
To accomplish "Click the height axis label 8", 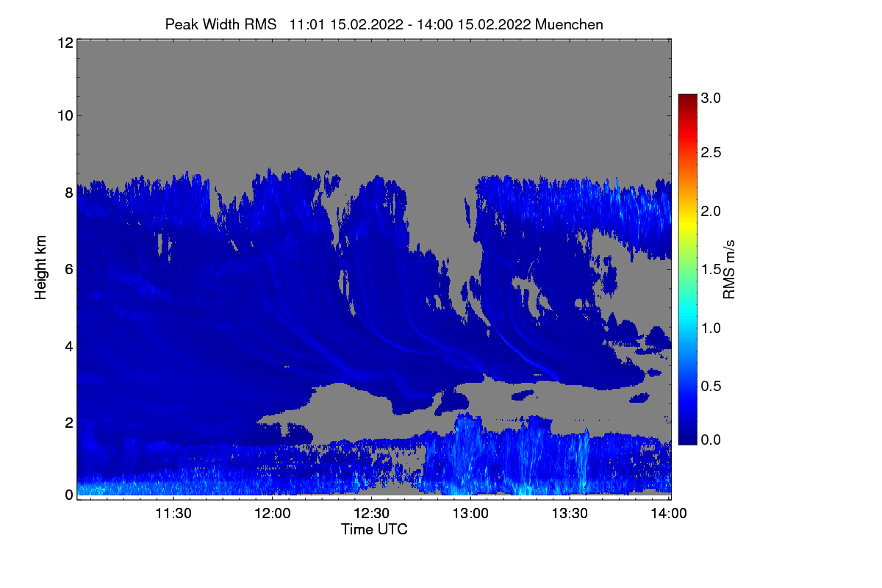I will point(68,193).
